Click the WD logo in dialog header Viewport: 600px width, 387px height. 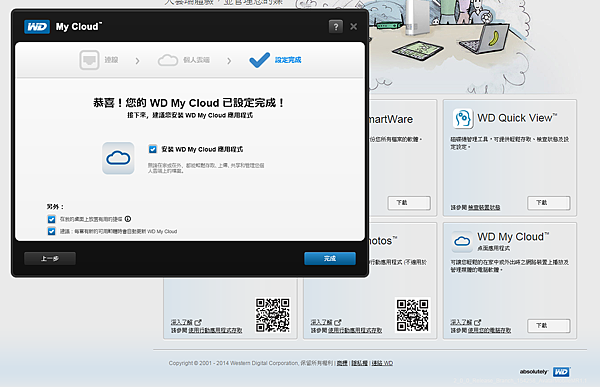pos(37,27)
